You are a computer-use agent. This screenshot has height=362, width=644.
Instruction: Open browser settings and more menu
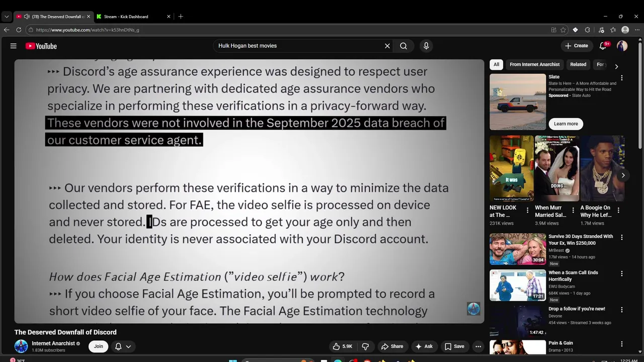click(637, 30)
